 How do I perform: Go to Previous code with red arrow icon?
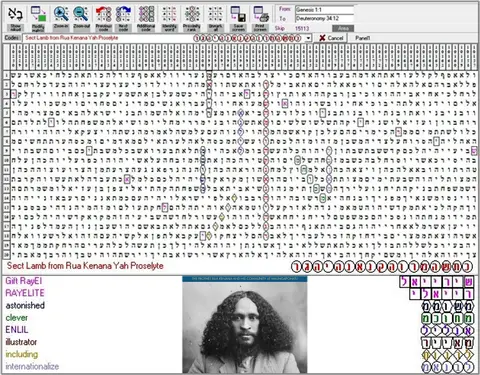(103, 19)
